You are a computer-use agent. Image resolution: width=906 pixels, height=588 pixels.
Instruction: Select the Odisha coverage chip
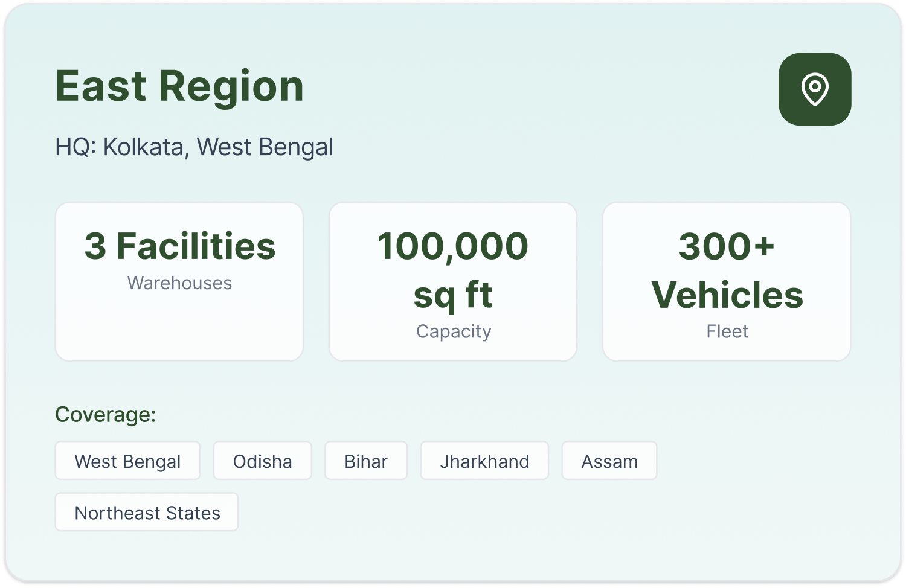(262, 461)
